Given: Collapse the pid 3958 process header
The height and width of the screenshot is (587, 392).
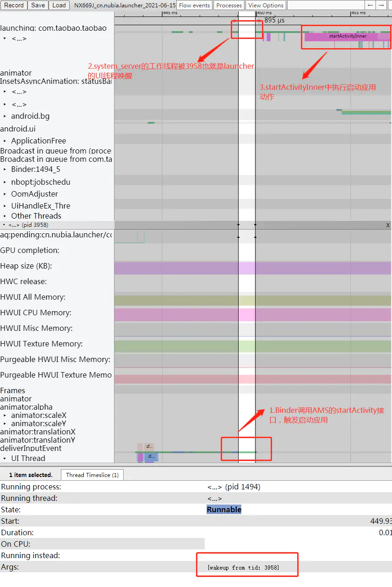Looking at the screenshot, I should pyautogui.click(x=5, y=225).
